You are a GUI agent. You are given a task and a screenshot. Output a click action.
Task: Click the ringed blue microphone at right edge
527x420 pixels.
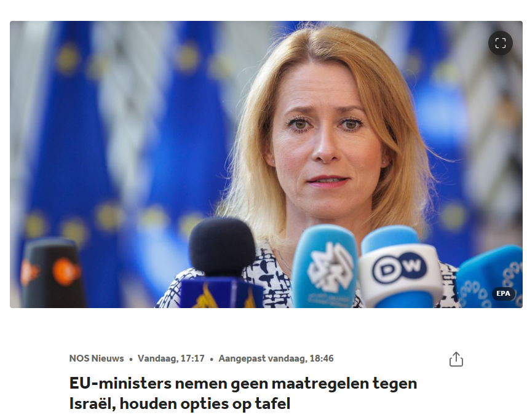pyautogui.click(x=489, y=277)
